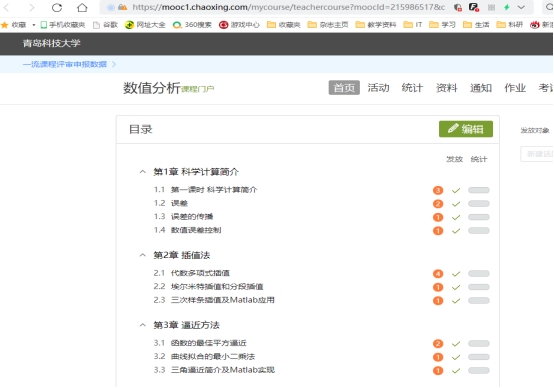Viewport: 554px width, 388px height.
Task: Open the 生活 bookmark folder
Action: tap(476, 25)
